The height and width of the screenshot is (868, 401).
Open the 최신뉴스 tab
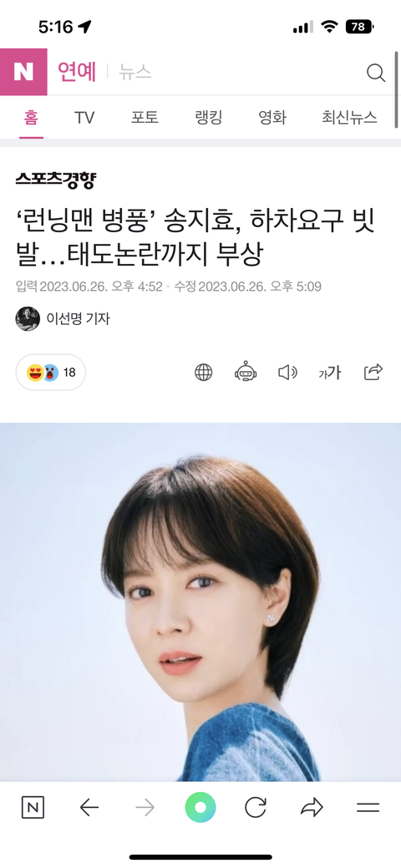pos(349,117)
